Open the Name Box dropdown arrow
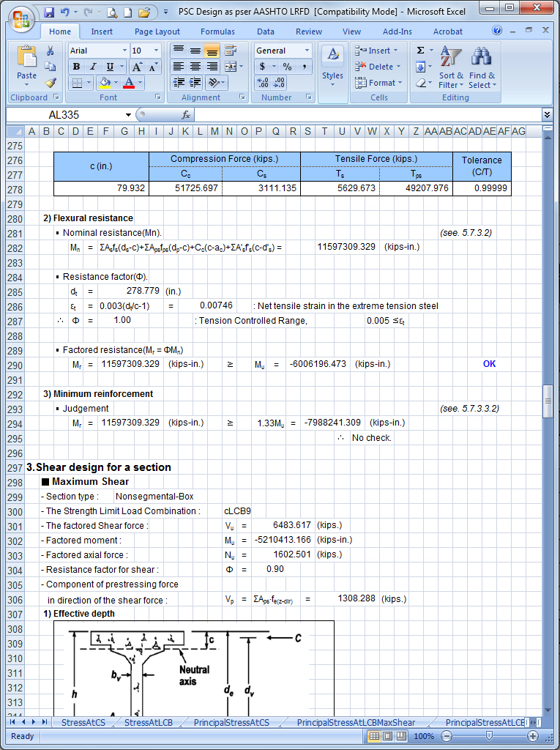 128,115
